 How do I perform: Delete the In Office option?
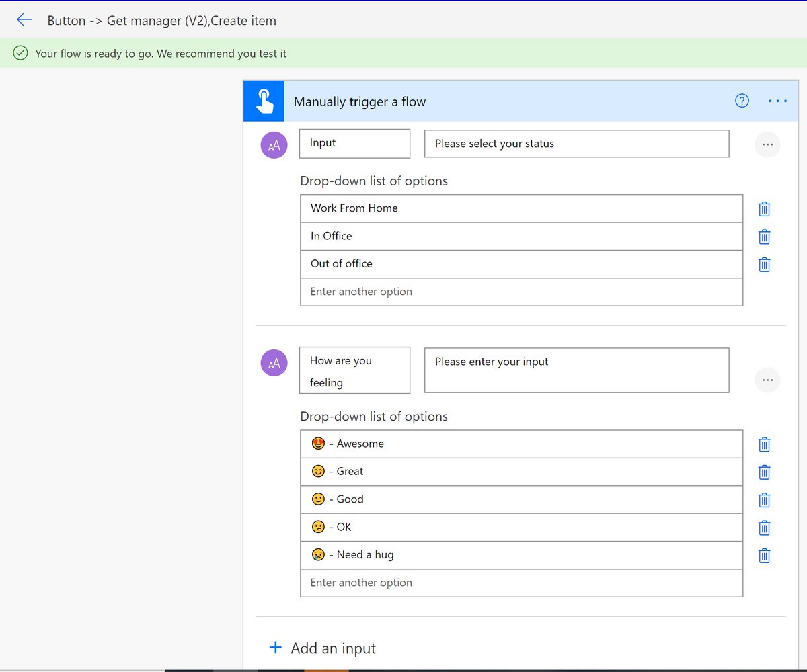click(x=764, y=237)
